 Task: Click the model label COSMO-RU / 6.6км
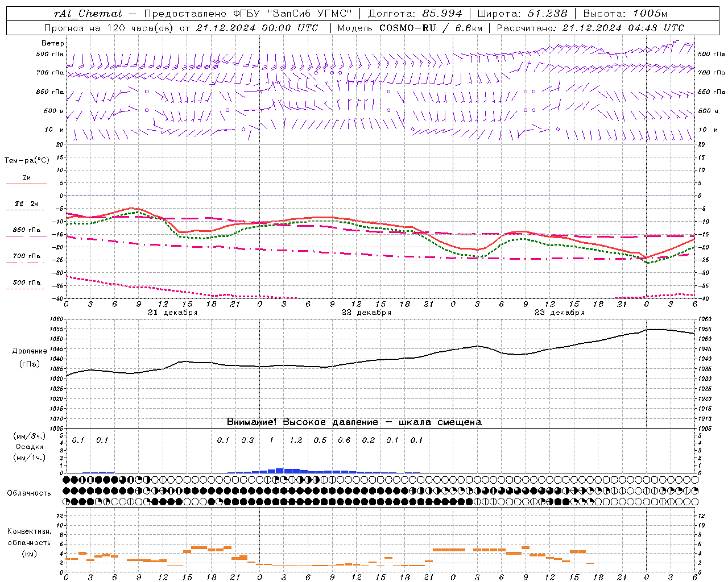[431, 28]
